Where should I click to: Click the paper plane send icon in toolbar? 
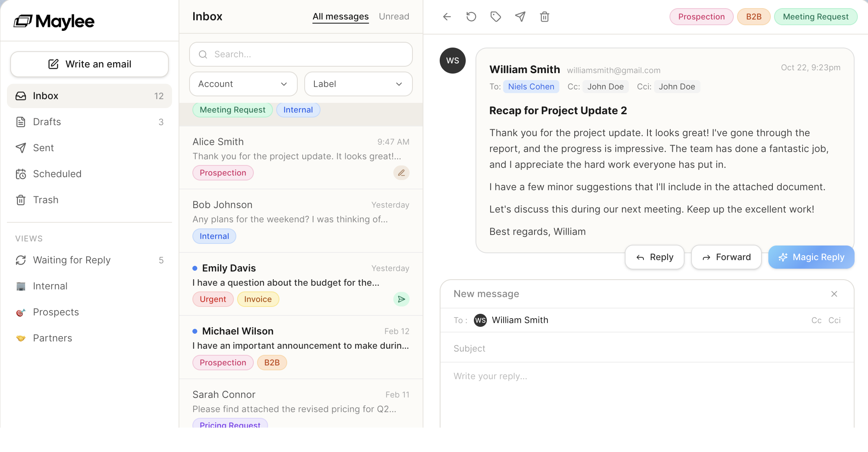tap(520, 17)
